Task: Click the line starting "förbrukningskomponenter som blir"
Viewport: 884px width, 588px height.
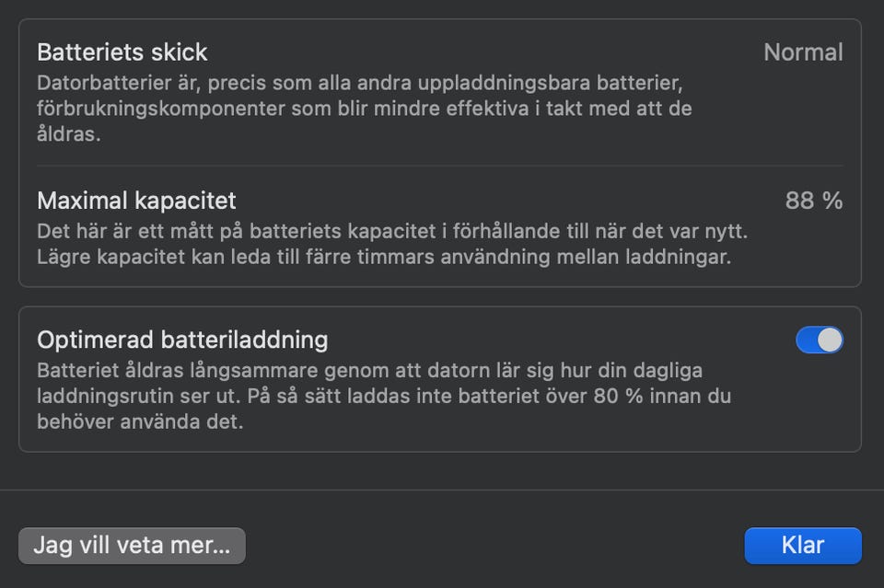Action: point(365,109)
